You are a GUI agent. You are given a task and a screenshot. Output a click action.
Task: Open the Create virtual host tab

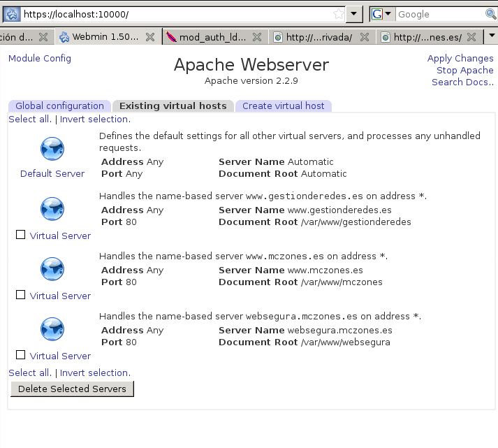pos(284,106)
